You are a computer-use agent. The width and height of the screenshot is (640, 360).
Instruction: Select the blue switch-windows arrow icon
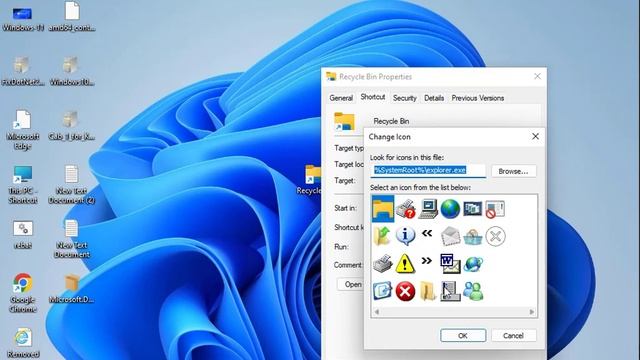point(382,291)
